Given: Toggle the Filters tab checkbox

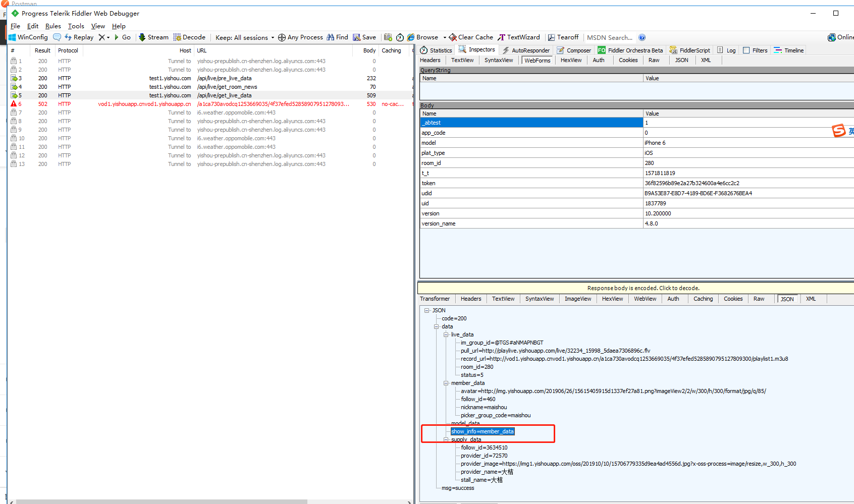Looking at the screenshot, I should click(x=746, y=50).
